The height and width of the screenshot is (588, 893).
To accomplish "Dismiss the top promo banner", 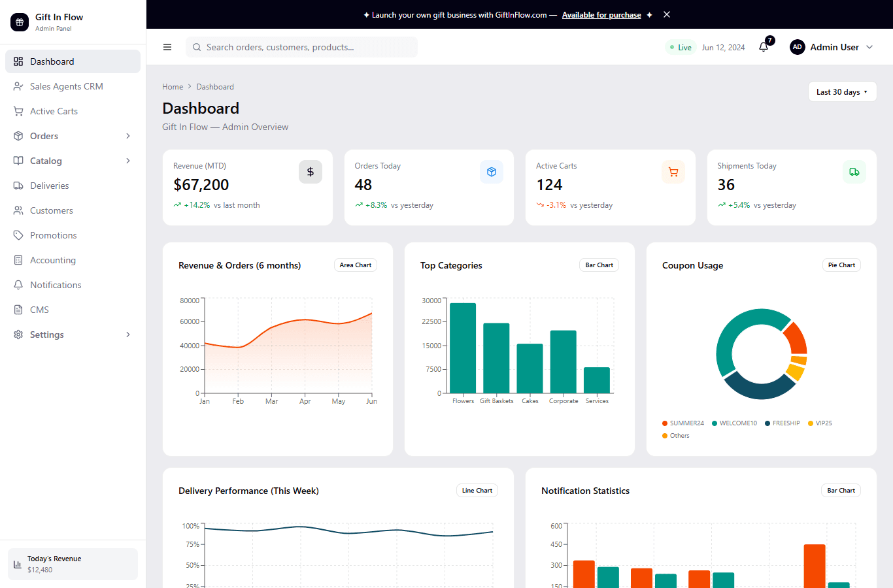I will tap(667, 14).
